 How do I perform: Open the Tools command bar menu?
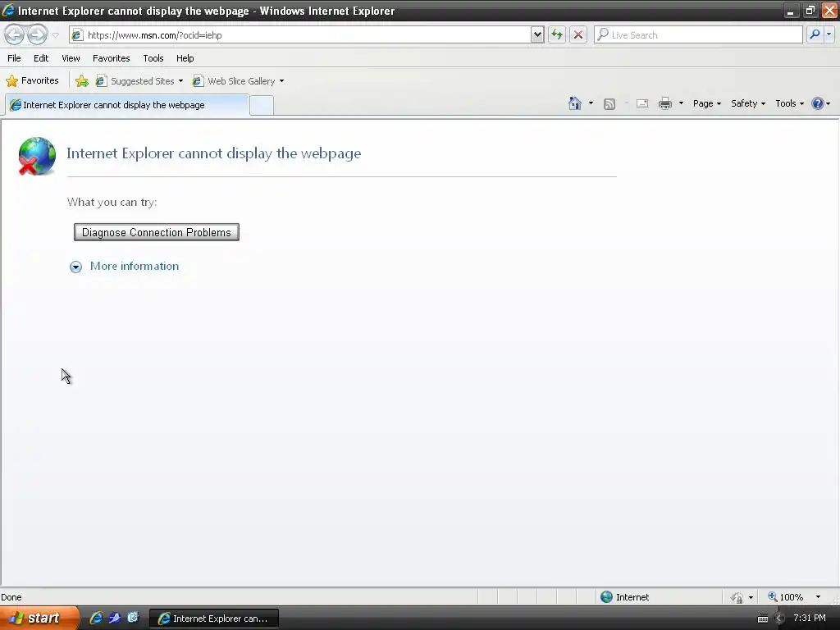(790, 103)
